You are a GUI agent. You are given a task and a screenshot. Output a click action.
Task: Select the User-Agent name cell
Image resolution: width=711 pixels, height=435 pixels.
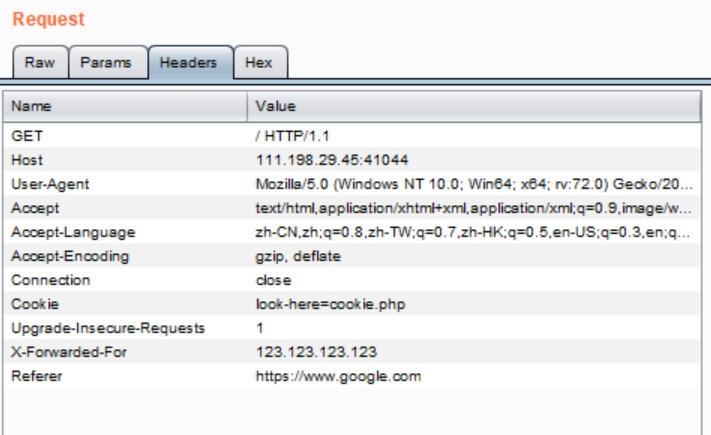pos(125,184)
